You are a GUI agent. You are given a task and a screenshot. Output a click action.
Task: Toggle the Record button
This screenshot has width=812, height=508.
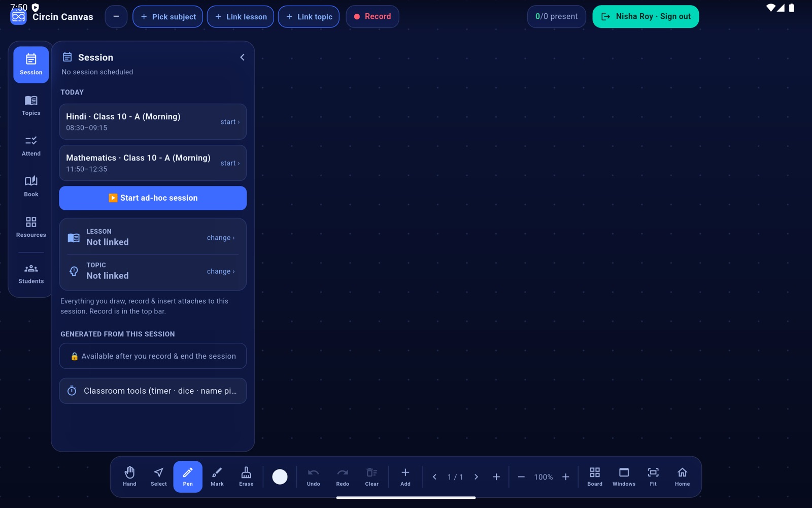pyautogui.click(x=373, y=17)
